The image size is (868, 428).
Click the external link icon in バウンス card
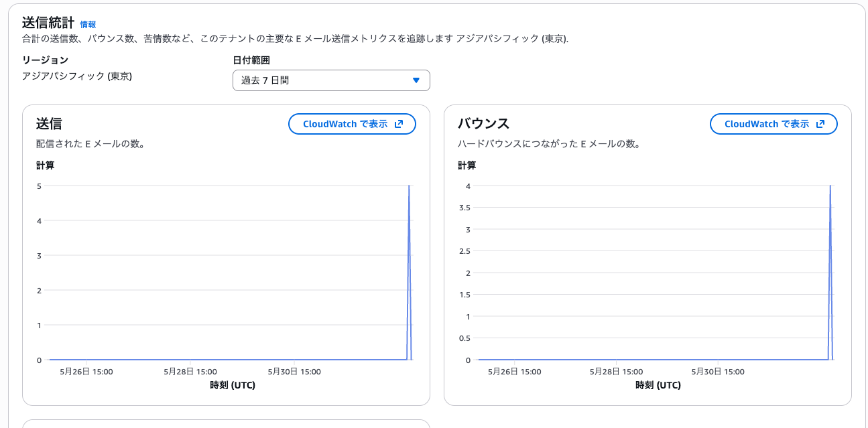pos(820,124)
